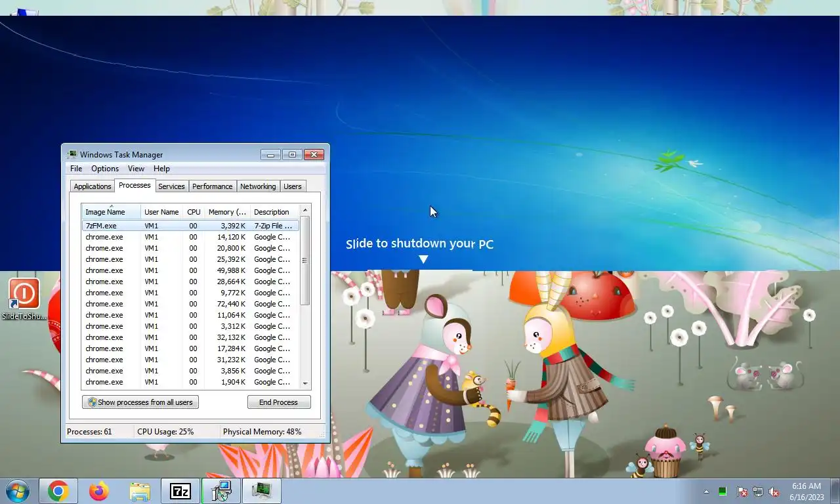Screen dimensions: 840x504
Task: Click the Slide to shutdown down arrow
Action: [x=423, y=259]
